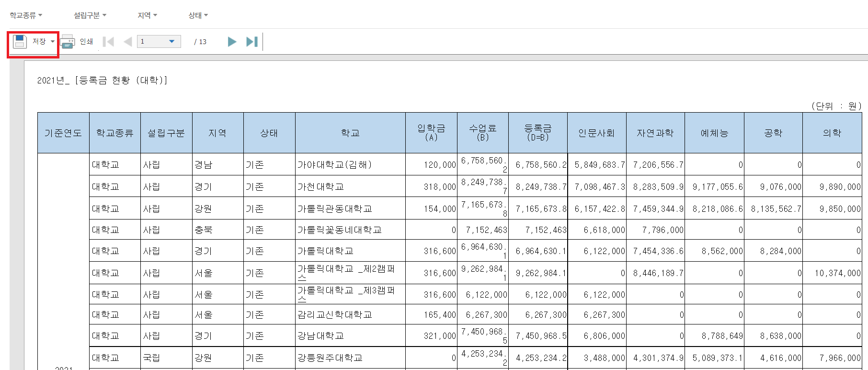Image resolution: width=868 pixels, height=370 pixels.
Task: Open the 설립구분 filter menu
Action: coord(90,15)
